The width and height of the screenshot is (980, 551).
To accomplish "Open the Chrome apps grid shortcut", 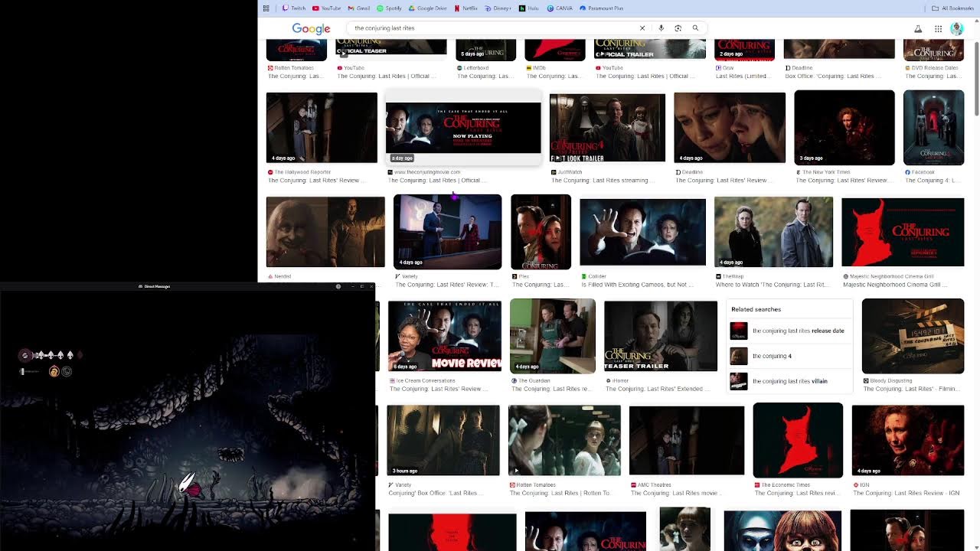I will click(x=266, y=8).
